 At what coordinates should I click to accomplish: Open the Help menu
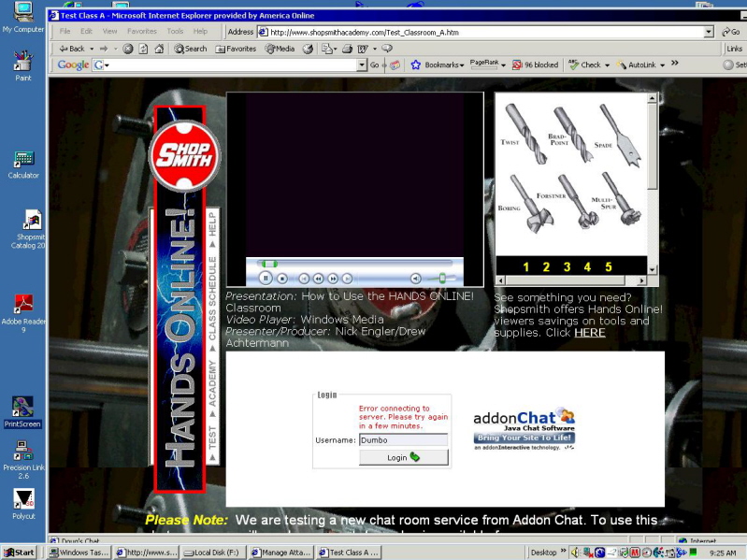200,31
